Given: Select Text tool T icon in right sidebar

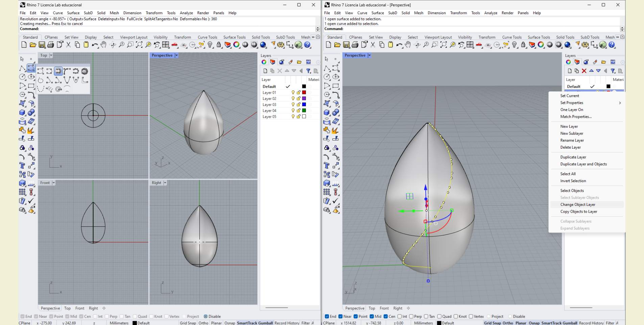Looking at the screenshot, I should pyautogui.click(x=327, y=165).
